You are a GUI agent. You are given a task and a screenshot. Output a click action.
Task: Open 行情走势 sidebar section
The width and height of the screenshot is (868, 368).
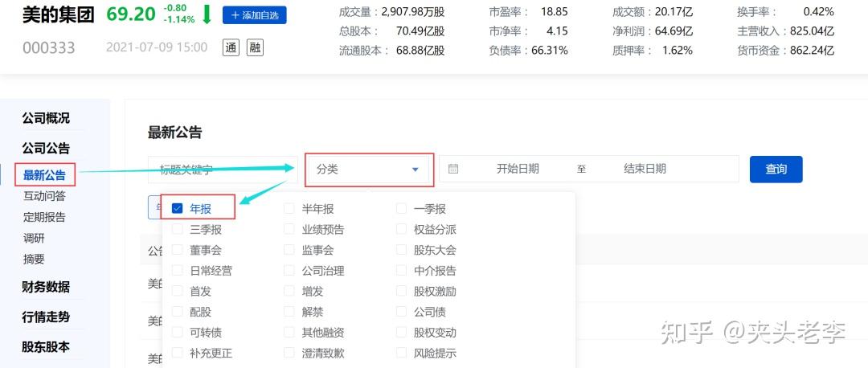coord(46,317)
